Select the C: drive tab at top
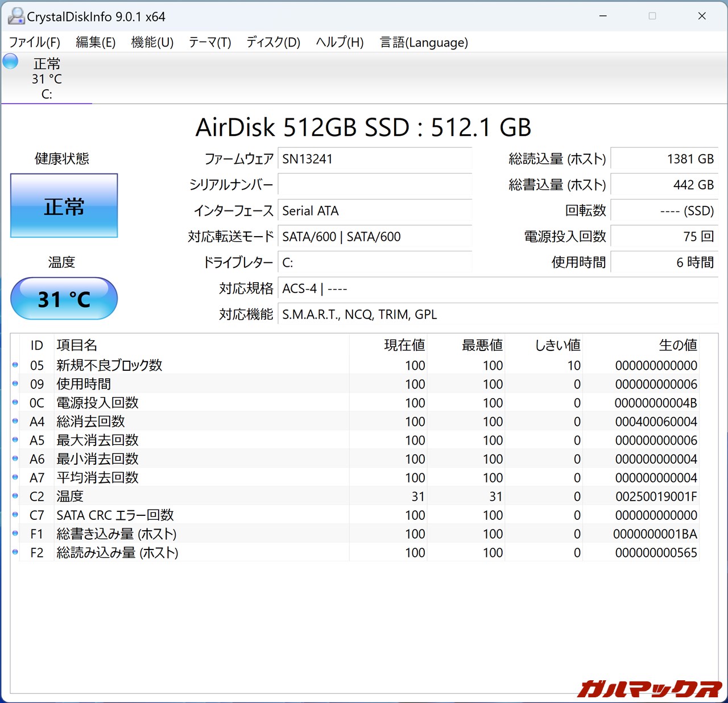This screenshot has width=728, height=703. pyautogui.click(x=47, y=79)
